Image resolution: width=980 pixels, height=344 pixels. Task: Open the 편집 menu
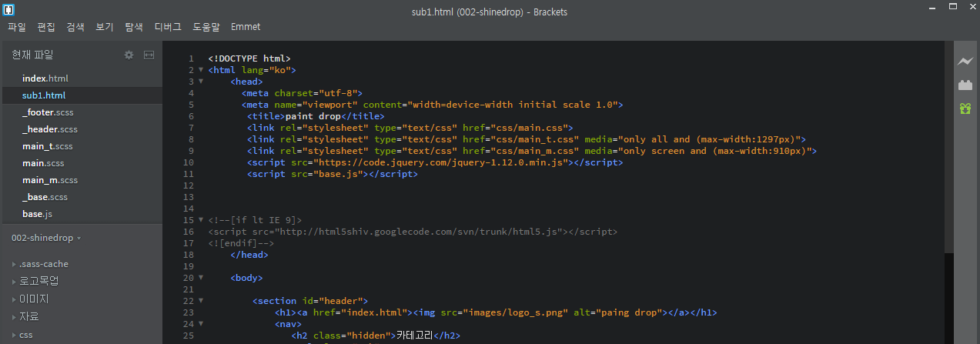pyautogui.click(x=46, y=27)
